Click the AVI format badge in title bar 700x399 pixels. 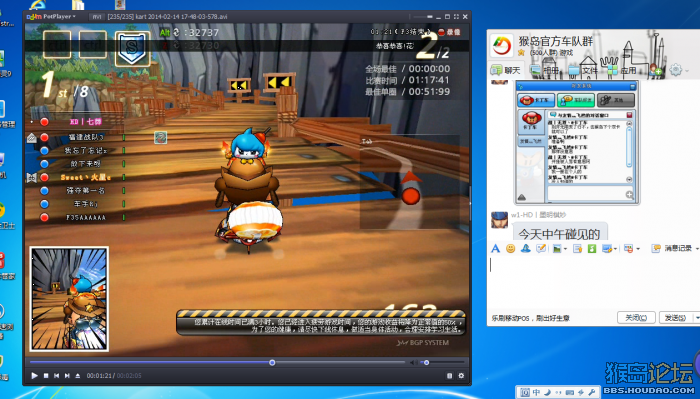[x=96, y=17]
